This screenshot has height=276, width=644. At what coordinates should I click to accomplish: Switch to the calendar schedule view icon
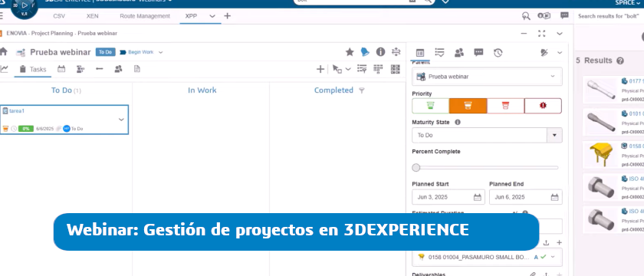pyautogui.click(x=61, y=69)
